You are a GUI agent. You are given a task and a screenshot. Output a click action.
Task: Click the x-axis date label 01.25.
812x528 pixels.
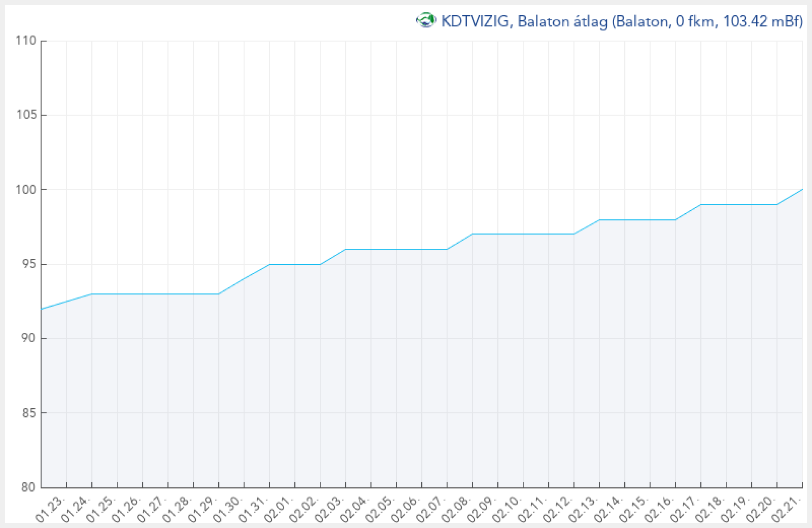click(101, 509)
